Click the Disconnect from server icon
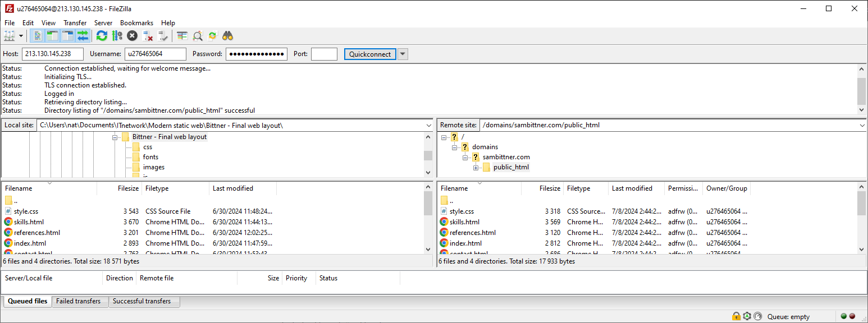The image size is (868, 323). click(x=148, y=36)
